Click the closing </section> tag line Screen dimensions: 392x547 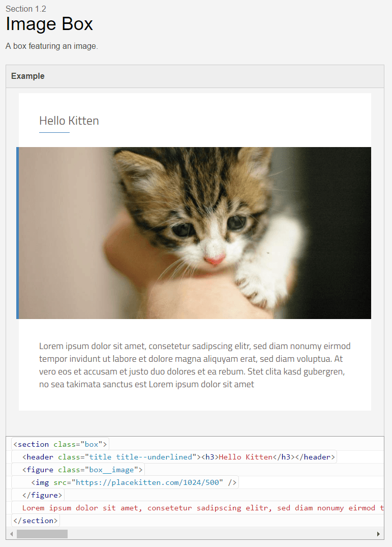[35, 521]
